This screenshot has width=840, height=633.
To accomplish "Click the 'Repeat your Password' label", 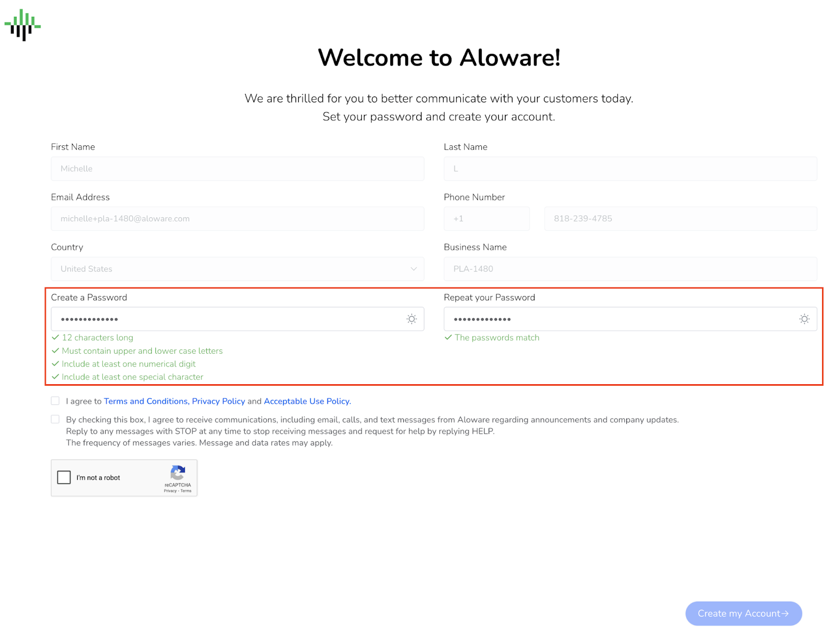I will click(489, 298).
